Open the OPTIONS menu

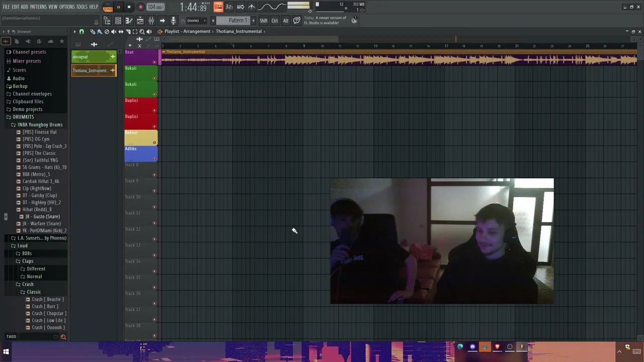[x=67, y=7]
